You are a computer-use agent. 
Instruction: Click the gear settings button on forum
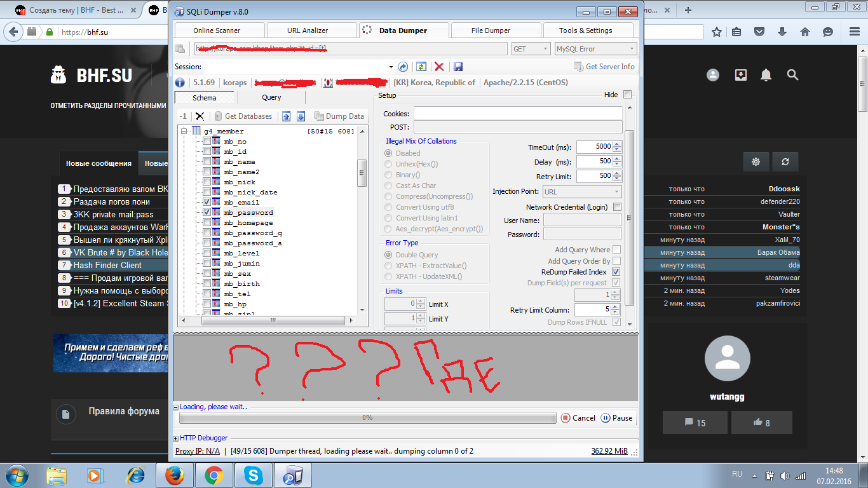pyautogui.click(x=756, y=162)
